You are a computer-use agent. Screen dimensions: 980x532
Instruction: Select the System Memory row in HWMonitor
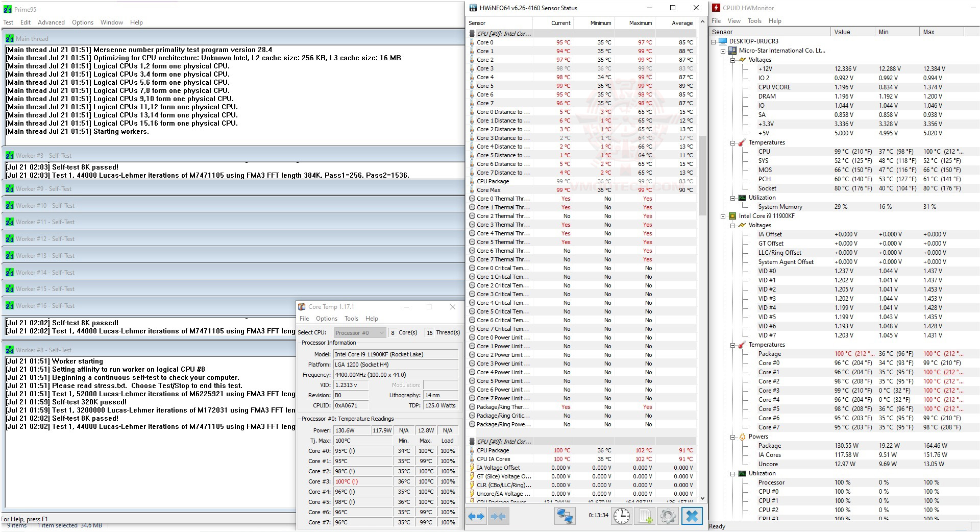click(x=845, y=207)
